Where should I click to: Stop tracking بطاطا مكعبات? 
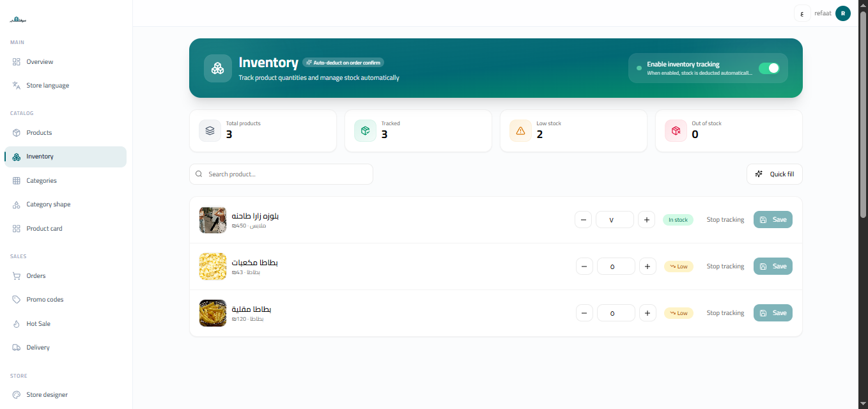pyautogui.click(x=725, y=266)
